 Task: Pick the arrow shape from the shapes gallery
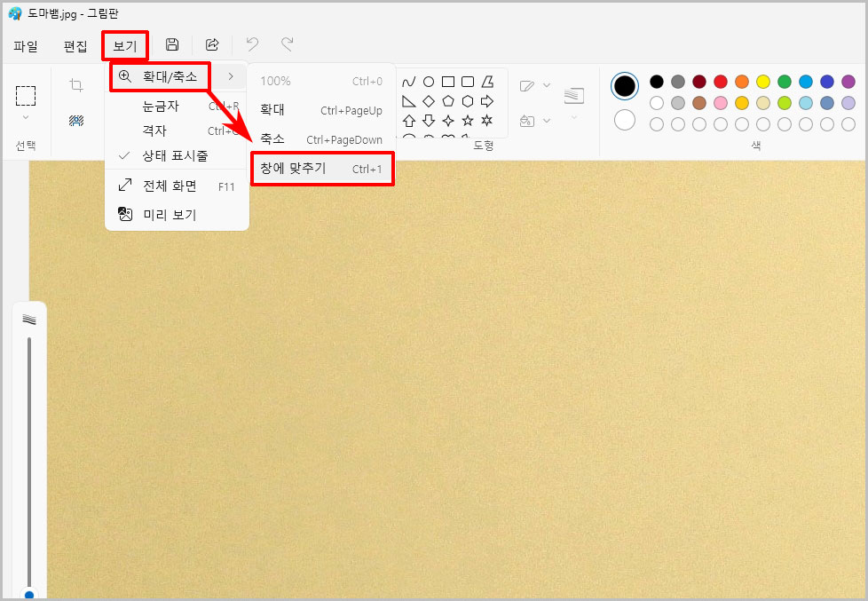(x=486, y=101)
